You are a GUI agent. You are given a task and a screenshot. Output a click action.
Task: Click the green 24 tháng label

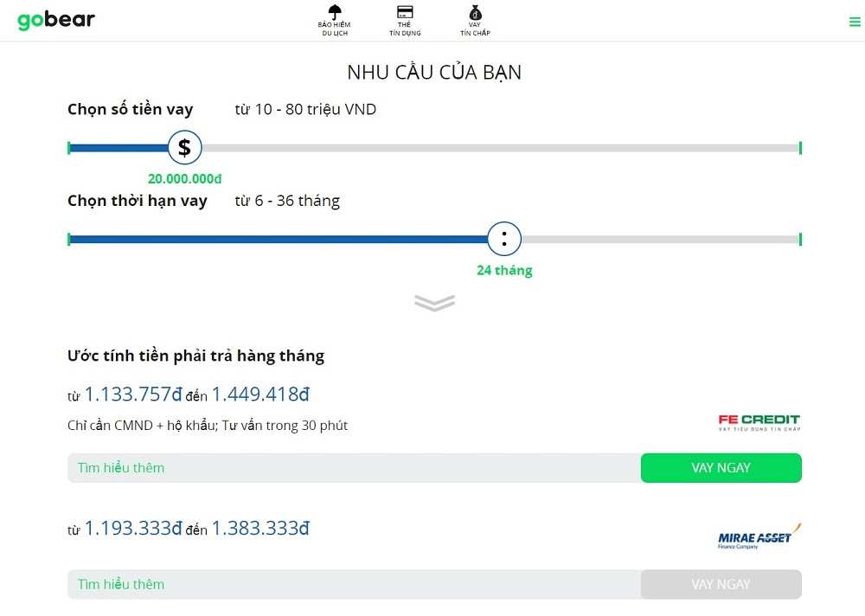[x=503, y=270]
